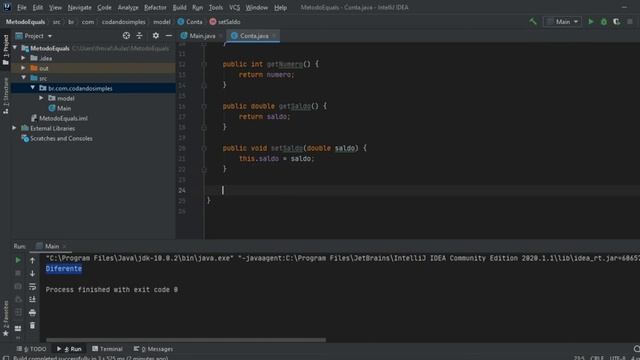This screenshot has width=640, height=360.
Task: Open the Analyze menu
Action: point(128,7)
